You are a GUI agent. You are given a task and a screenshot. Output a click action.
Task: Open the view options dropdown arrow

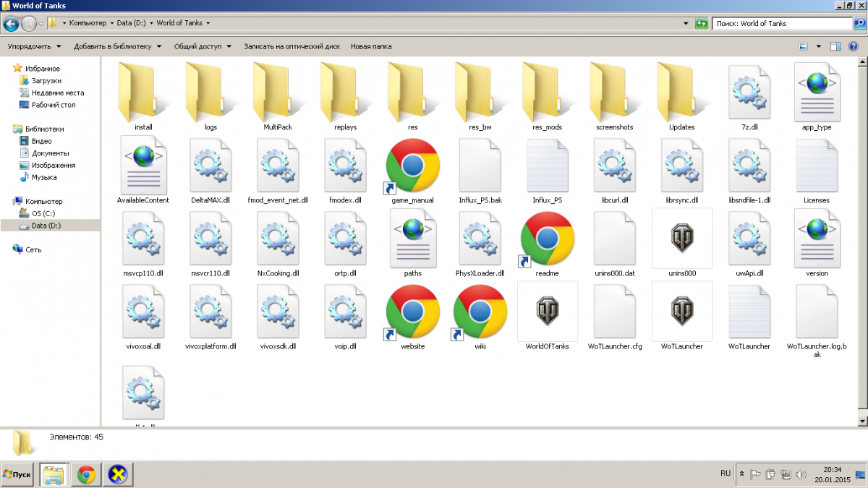[x=819, y=46]
